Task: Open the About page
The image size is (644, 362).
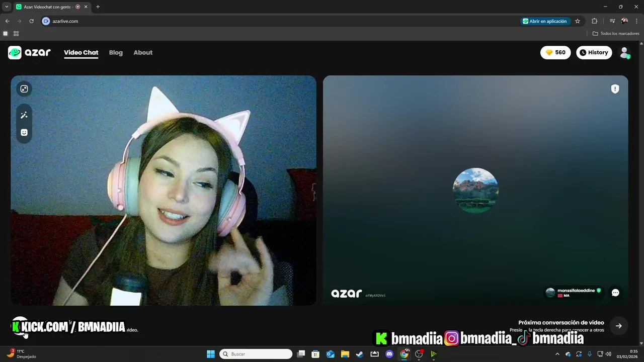Action: 143,52
